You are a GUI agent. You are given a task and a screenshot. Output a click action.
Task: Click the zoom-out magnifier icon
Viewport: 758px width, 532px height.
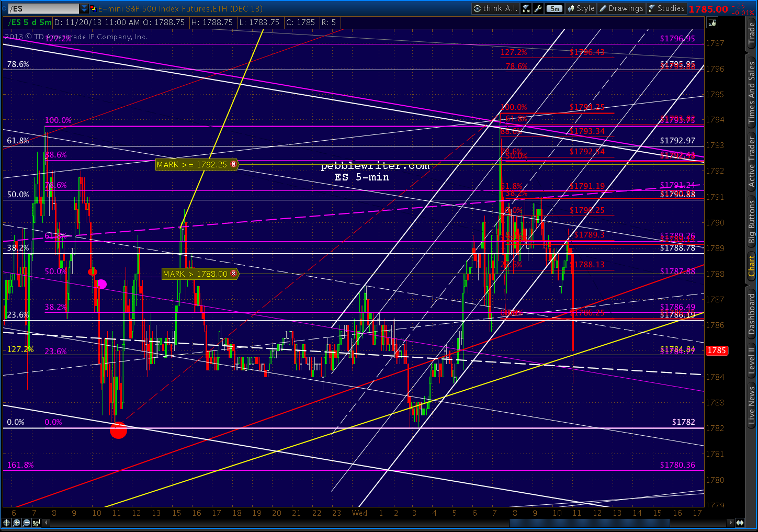pos(26,523)
